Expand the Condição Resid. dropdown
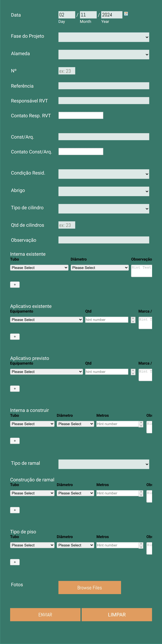Viewport: 162px width, 644px height. pyautogui.click(x=104, y=174)
